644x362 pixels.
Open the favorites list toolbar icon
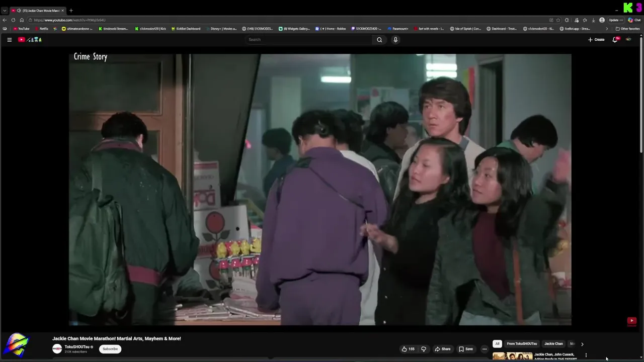tap(585, 20)
